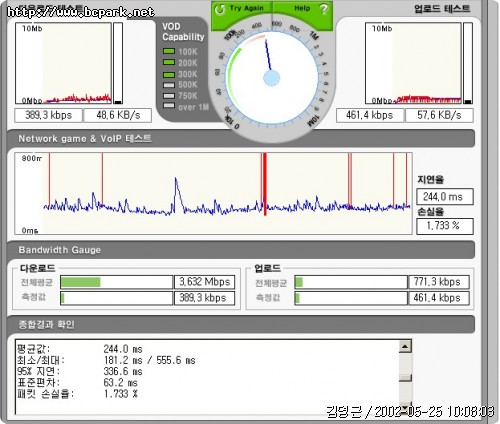The width and height of the screenshot is (500, 424).
Task: Click the 336.6 ms 95% delay line
Action: (x=80, y=371)
